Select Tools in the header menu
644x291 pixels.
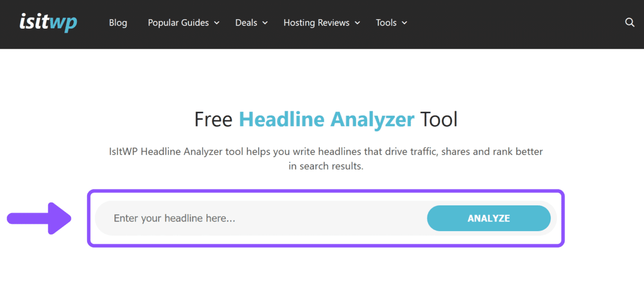point(386,23)
